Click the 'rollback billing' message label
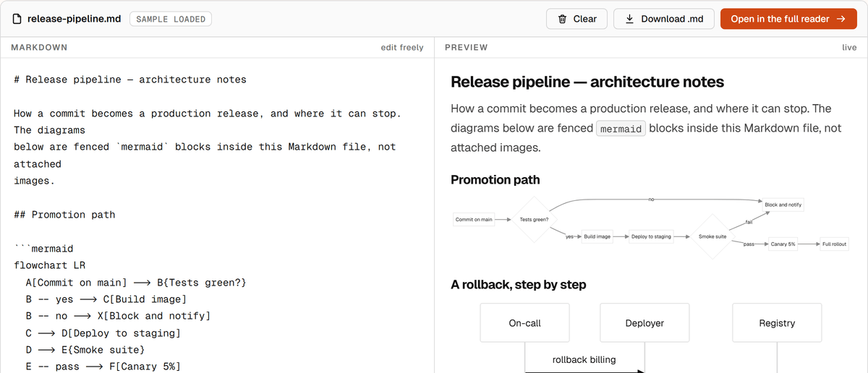 click(x=584, y=359)
